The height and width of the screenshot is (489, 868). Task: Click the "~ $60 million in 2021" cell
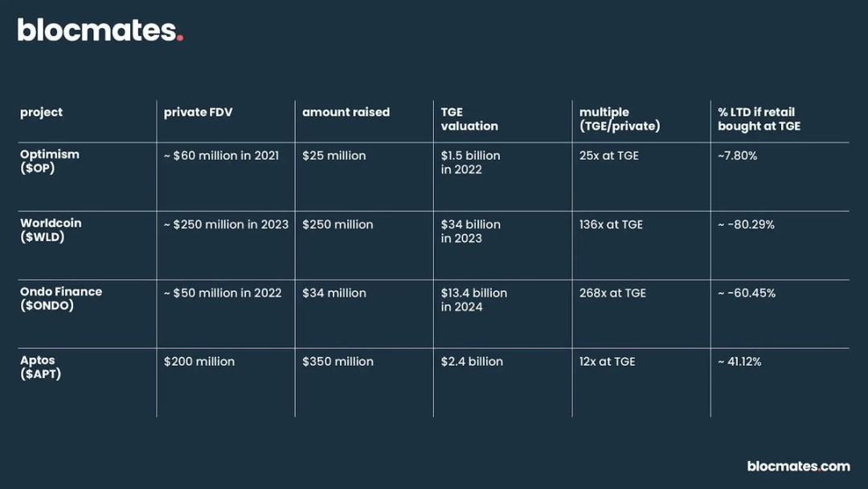click(x=221, y=156)
